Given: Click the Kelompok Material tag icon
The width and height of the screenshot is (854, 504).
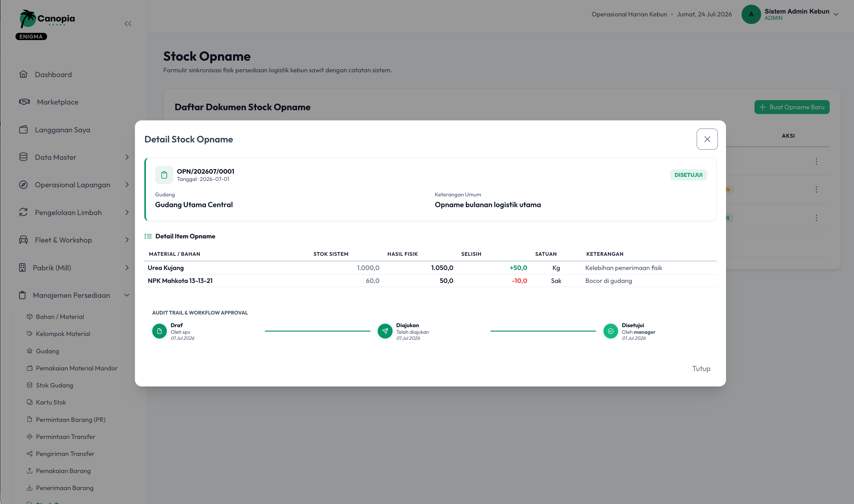Looking at the screenshot, I should 30,333.
